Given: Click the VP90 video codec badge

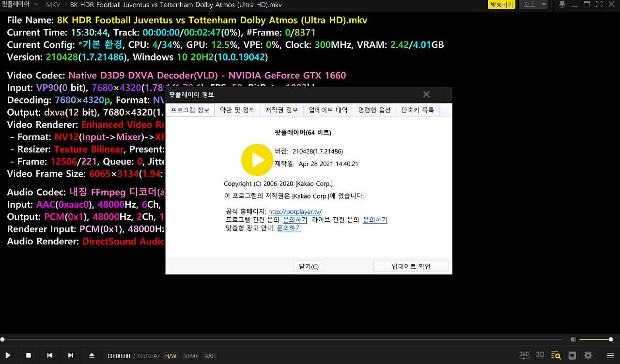Looking at the screenshot, I should point(190,356).
